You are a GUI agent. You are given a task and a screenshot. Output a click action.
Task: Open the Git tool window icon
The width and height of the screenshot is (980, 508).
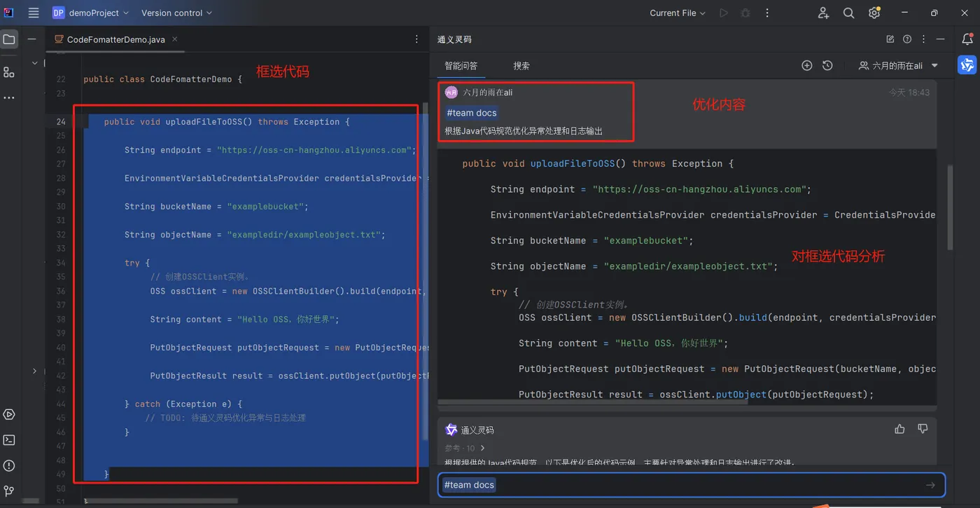click(9, 491)
